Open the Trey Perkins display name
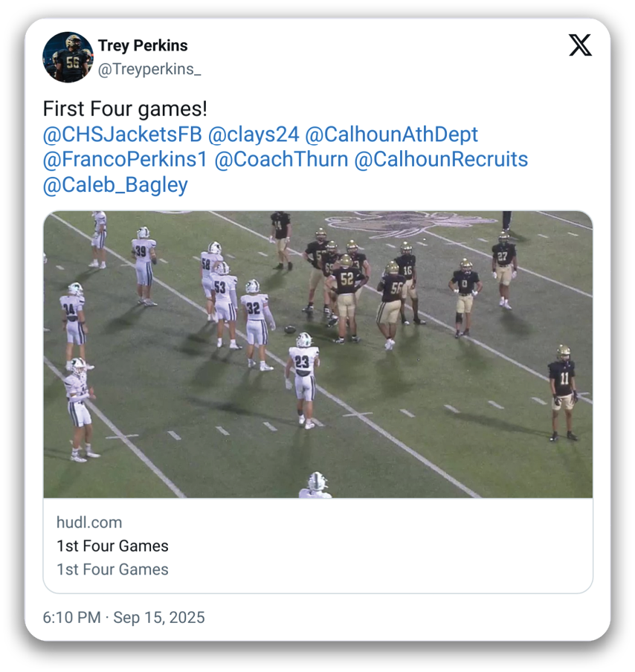Viewport: 635px width, 672px height. pos(143,46)
